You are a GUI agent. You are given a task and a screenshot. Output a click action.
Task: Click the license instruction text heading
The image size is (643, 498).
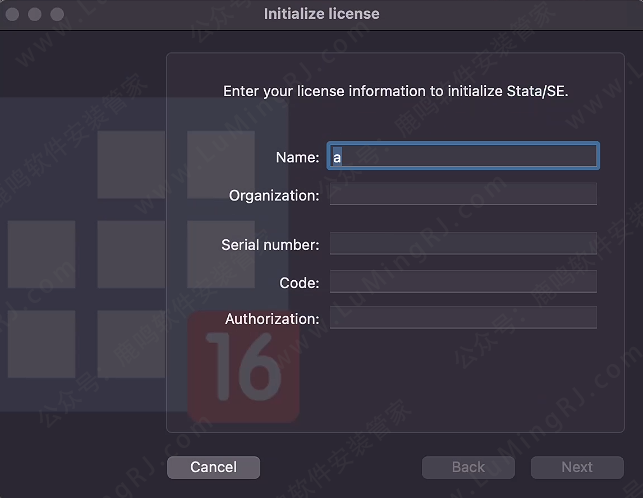point(395,91)
